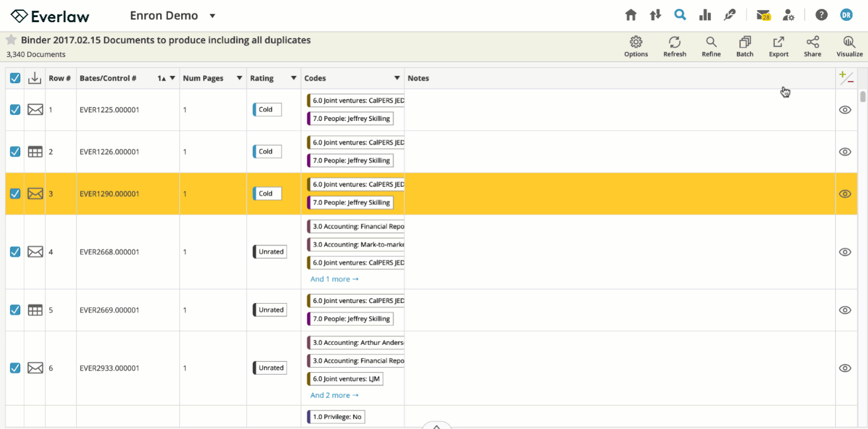Click the analytics bar chart icon in navbar

(705, 14)
